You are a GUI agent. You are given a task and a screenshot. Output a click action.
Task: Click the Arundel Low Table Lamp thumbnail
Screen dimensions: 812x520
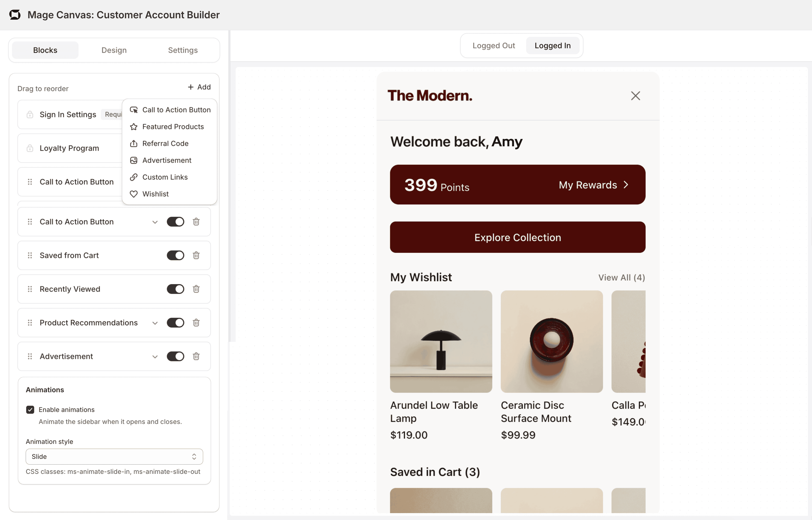coord(441,341)
